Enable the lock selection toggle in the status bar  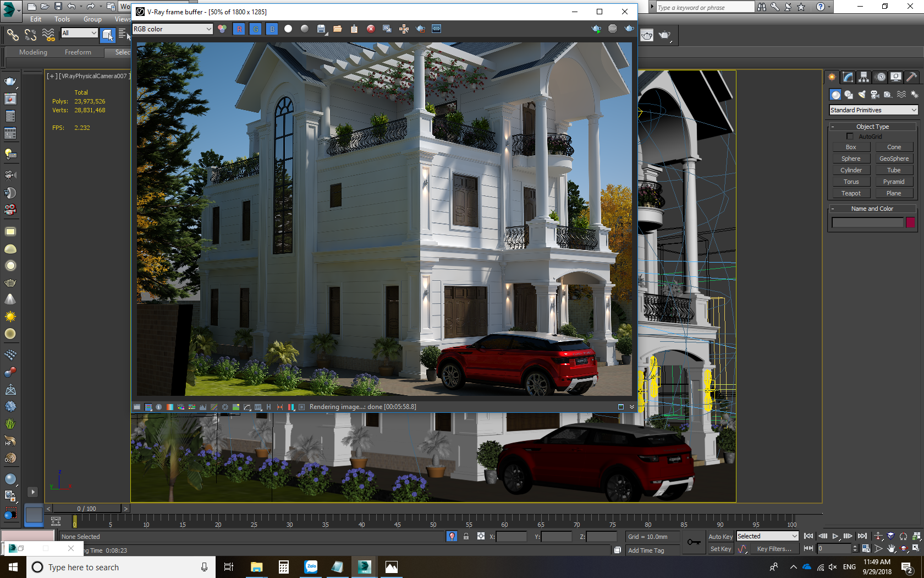[x=466, y=536]
